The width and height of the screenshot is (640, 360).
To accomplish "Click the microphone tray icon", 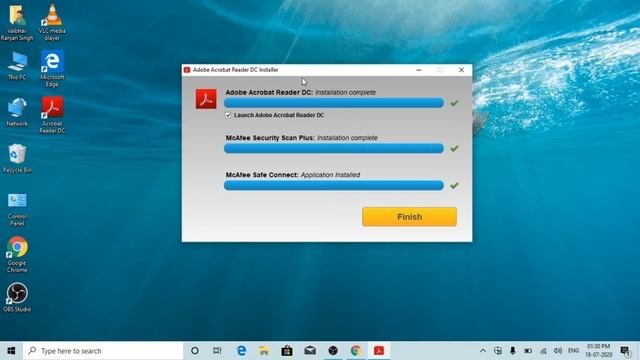I will click(x=513, y=351).
